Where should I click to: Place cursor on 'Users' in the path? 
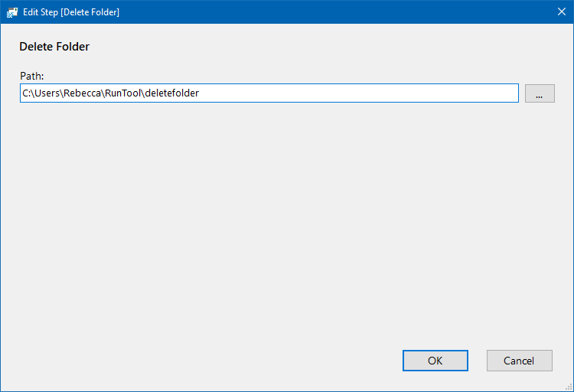(47, 93)
